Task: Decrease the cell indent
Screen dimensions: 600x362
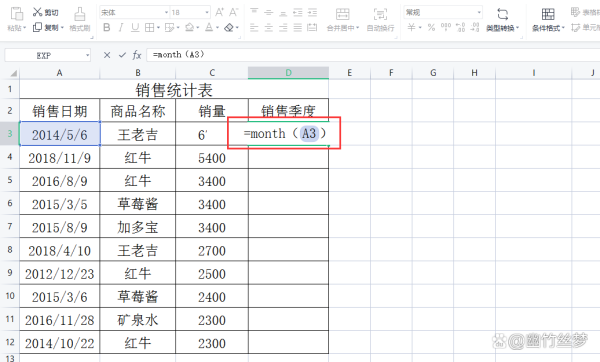Action: (298, 12)
